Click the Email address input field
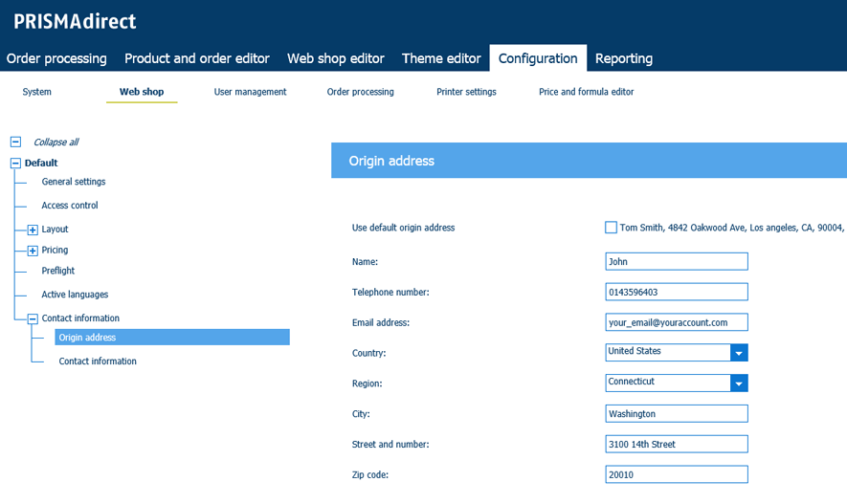The width and height of the screenshot is (847, 504). [677, 322]
